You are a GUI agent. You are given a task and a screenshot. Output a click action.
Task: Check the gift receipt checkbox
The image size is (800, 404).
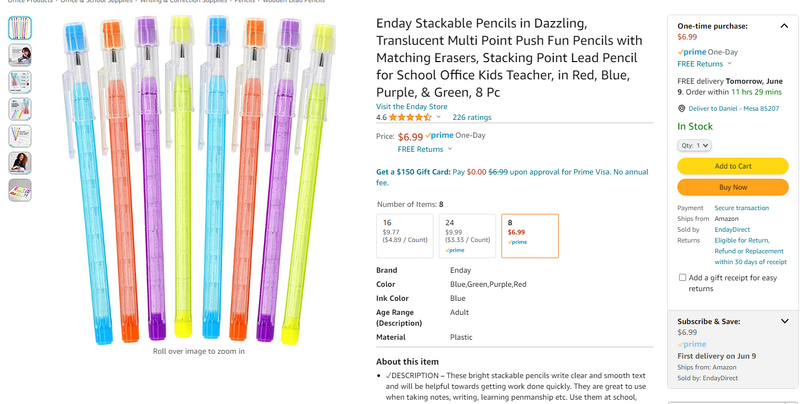tap(682, 278)
